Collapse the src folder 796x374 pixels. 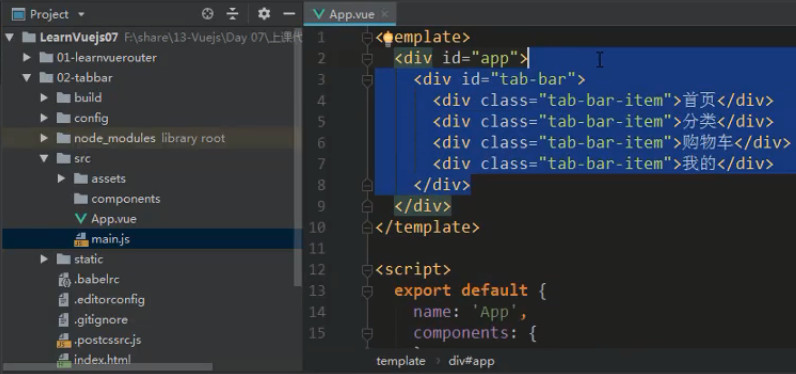coord(44,159)
